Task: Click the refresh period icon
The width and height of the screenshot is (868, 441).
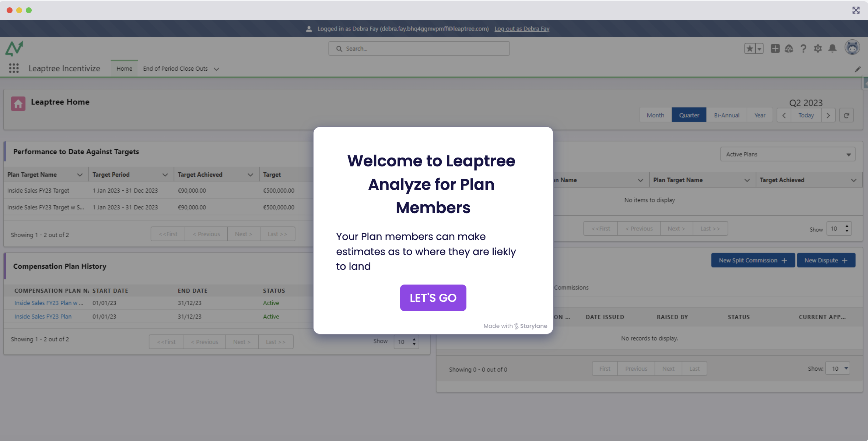Action: (847, 115)
